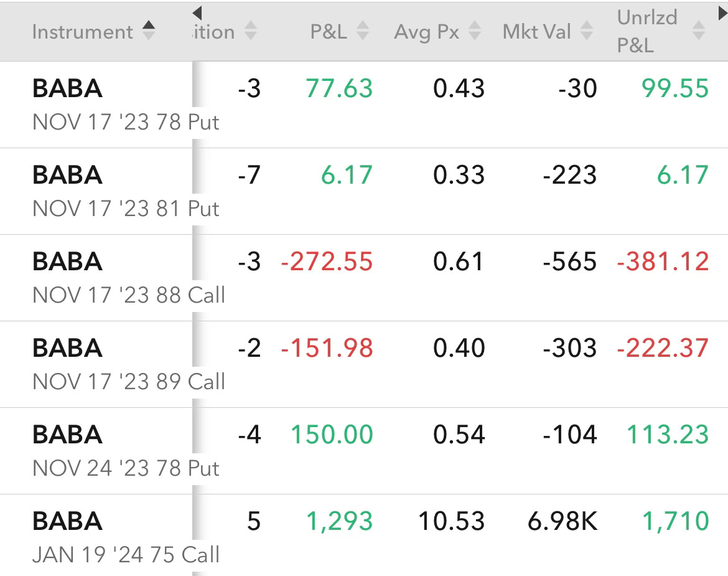Screen dimensions: 728x576
Task: Click the P&L value 77.63
Action: [339, 88]
